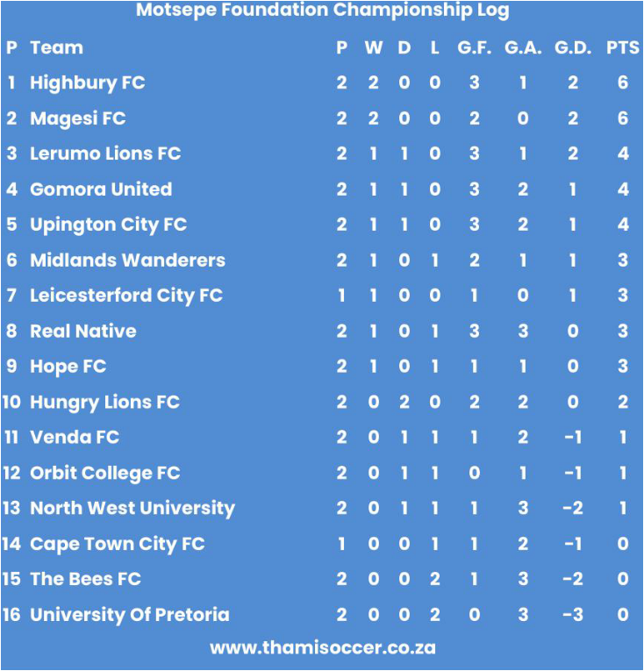
Task: Click the G.D. column header
Action: click(x=573, y=47)
